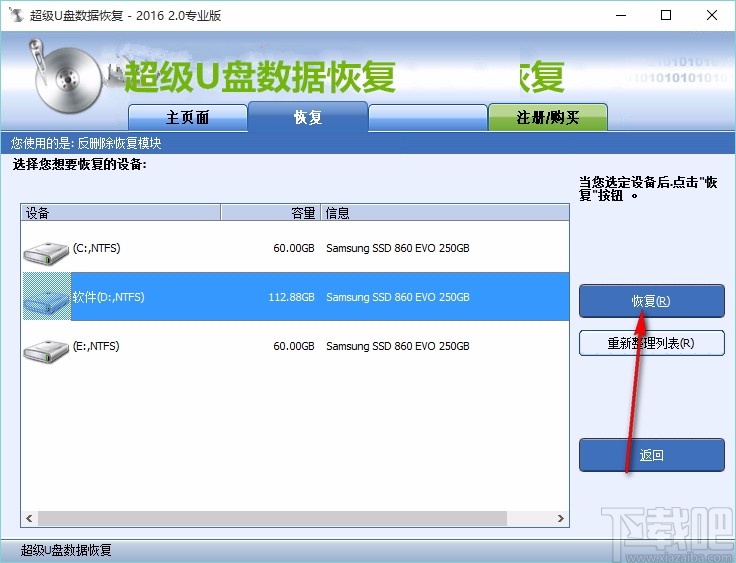
Task: Click the C: drive icon
Action: pyautogui.click(x=46, y=254)
